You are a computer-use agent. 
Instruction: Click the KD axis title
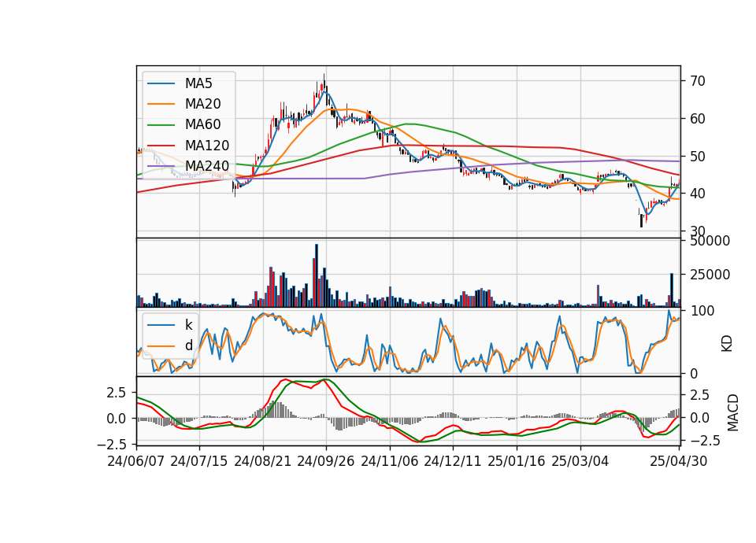(727, 343)
